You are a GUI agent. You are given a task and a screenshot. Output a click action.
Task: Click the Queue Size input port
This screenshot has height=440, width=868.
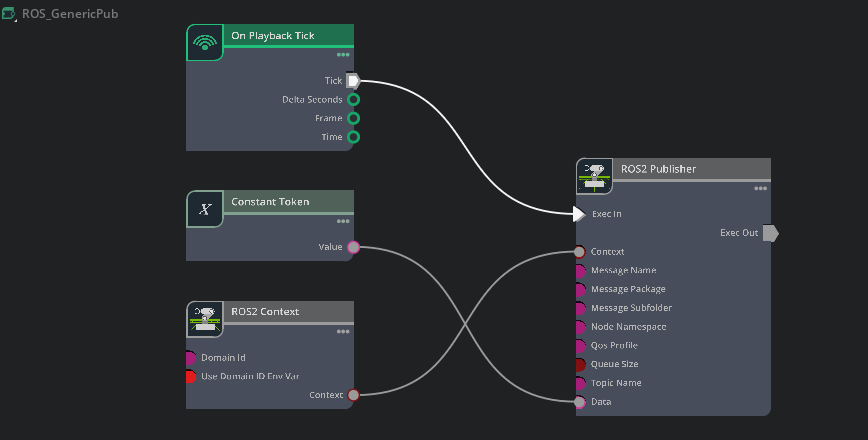[x=580, y=365]
